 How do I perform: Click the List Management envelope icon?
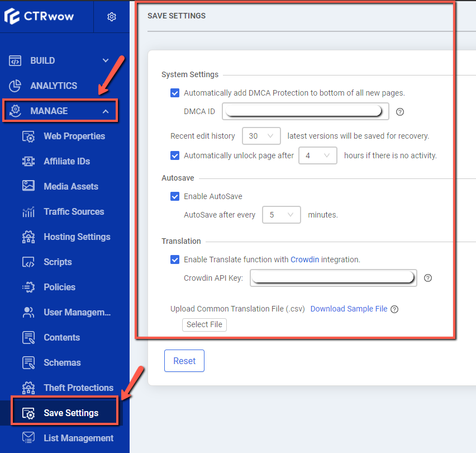click(28, 437)
